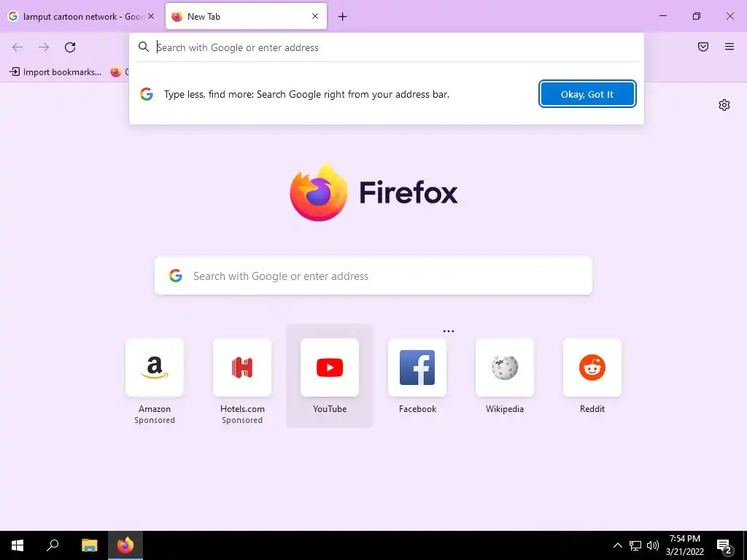Click the Okay, Got It button
The height and width of the screenshot is (560, 747).
tap(587, 94)
